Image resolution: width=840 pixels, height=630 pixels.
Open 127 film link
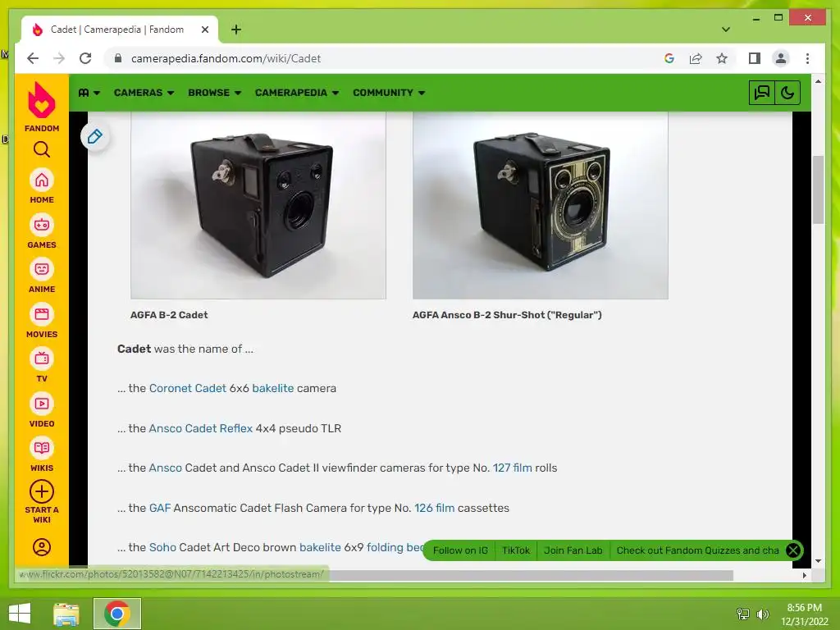(512, 468)
